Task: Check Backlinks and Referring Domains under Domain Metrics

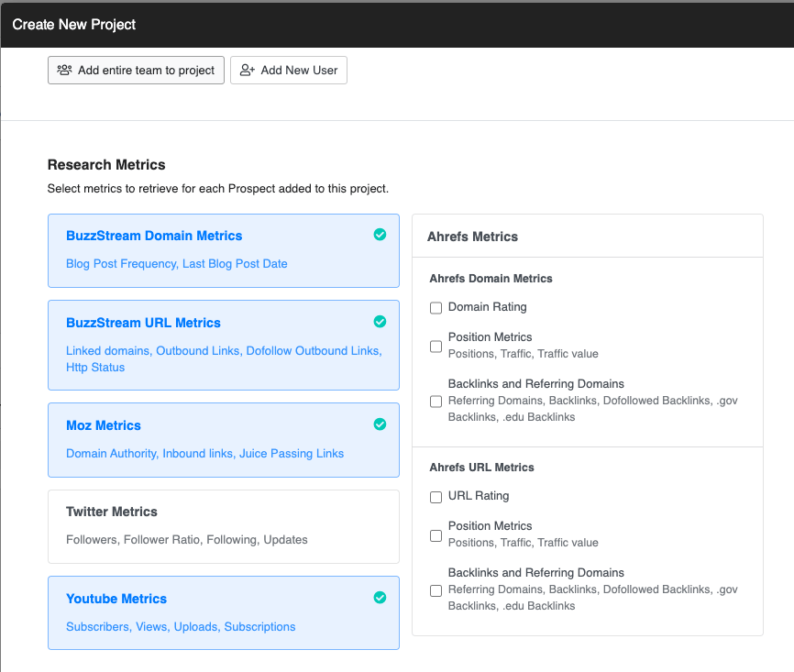Action: (436, 401)
